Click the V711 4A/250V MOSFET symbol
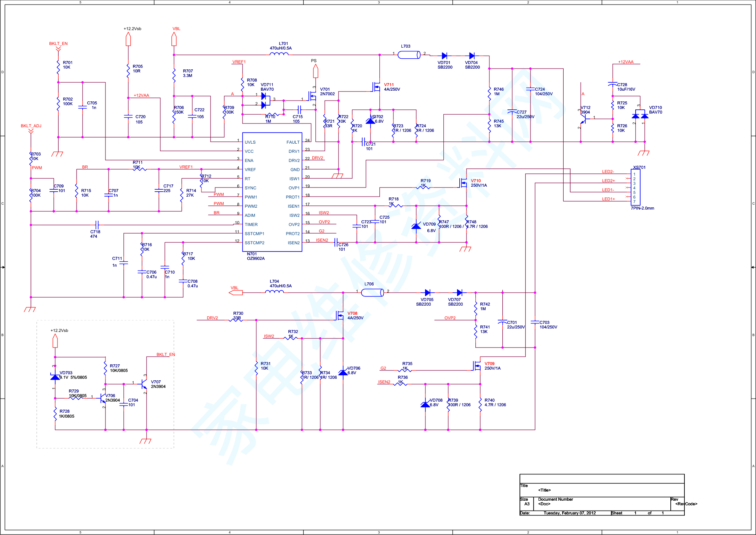 tap(376, 88)
